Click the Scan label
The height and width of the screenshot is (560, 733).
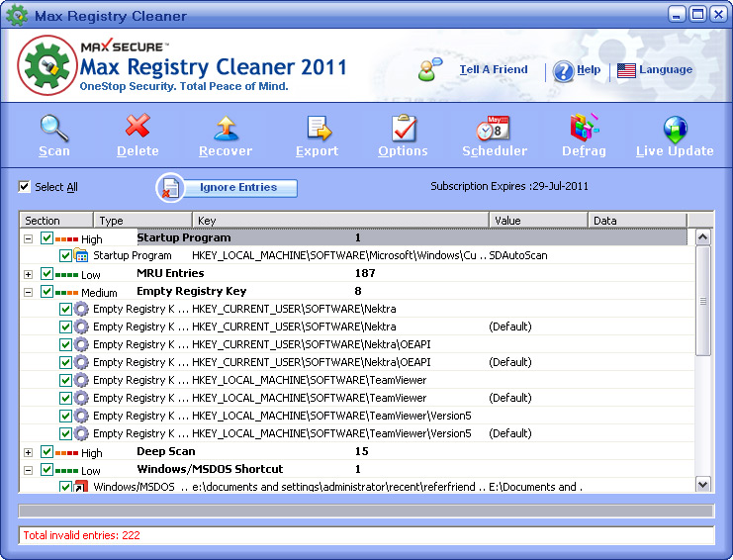click(x=54, y=151)
